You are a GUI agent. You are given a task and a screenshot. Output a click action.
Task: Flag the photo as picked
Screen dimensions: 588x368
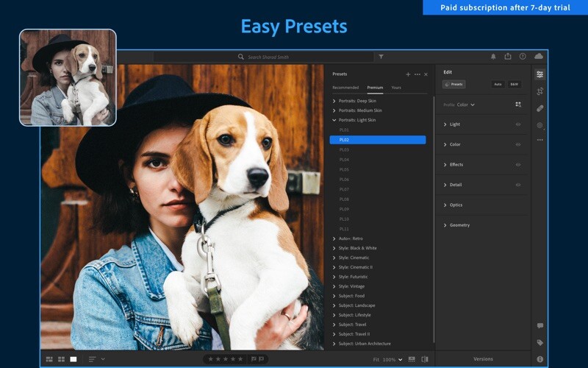point(254,359)
